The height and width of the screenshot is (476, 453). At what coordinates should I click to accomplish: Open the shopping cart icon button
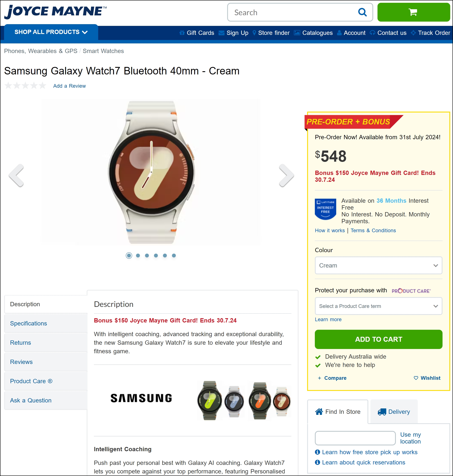click(x=413, y=12)
